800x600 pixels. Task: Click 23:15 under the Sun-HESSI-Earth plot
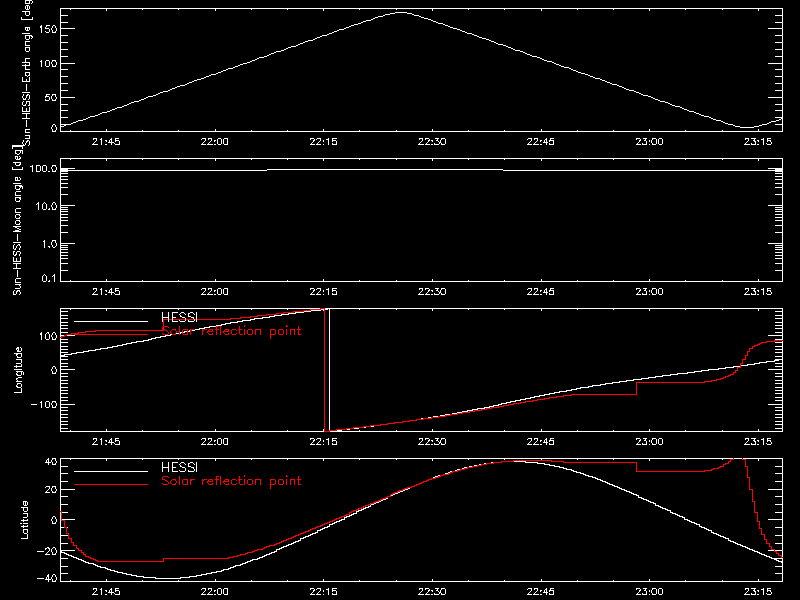758,142
